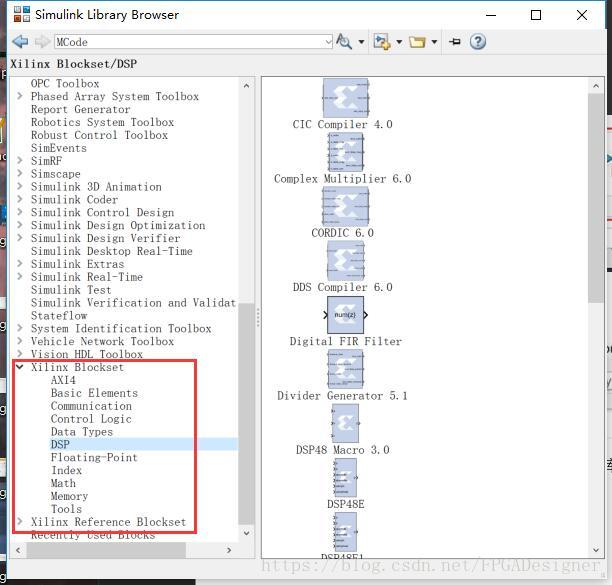Expand the Vision HDL Toolbox node

pyautogui.click(x=20, y=354)
